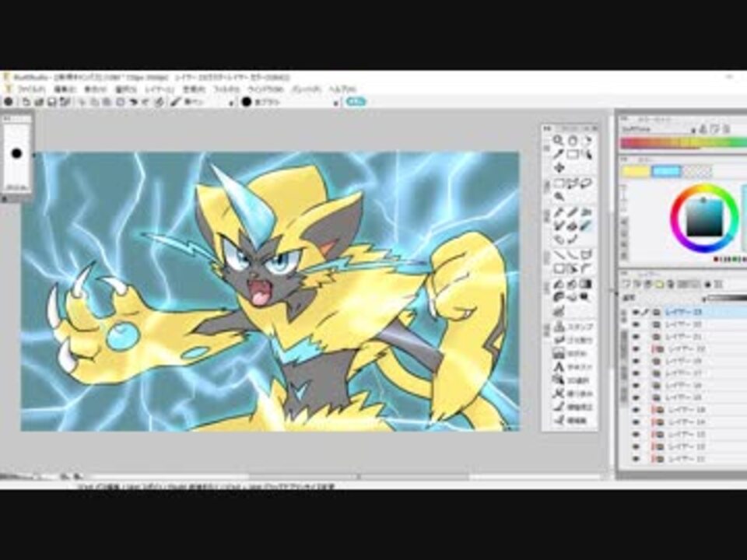Select the paint bucket fill tool
This screenshot has width=747, height=560.
click(x=559, y=285)
